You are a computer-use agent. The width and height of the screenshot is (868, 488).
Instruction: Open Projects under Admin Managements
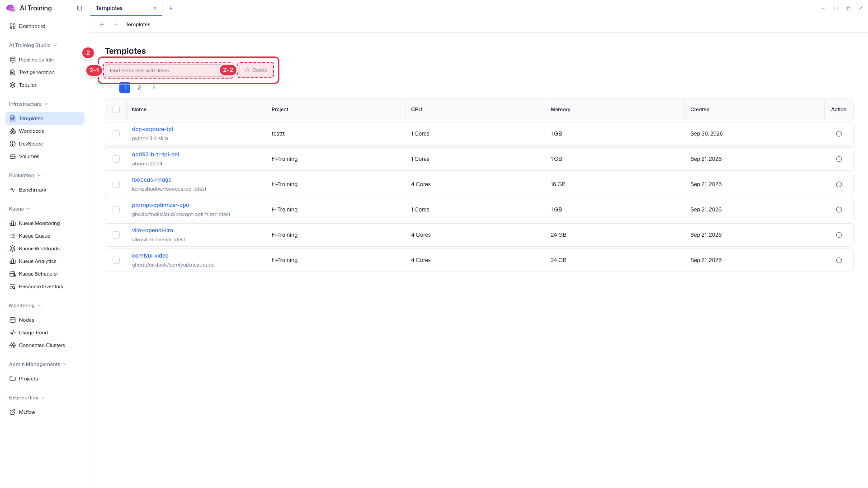45,379
